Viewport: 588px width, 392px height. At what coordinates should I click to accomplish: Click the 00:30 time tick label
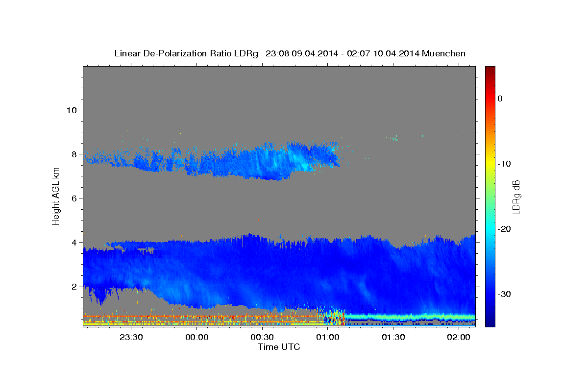click(262, 337)
